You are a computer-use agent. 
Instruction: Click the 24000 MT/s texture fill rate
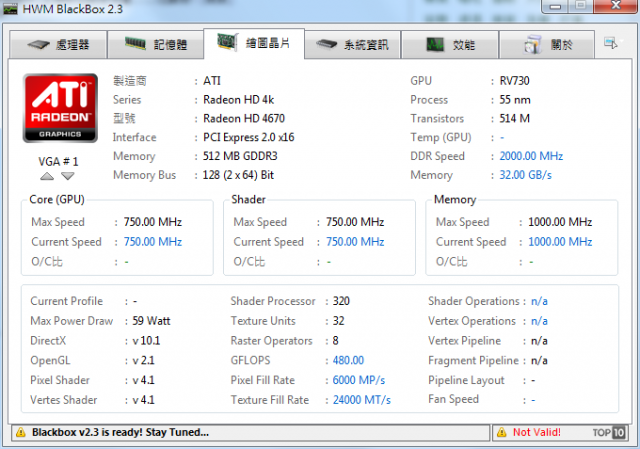click(362, 400)
